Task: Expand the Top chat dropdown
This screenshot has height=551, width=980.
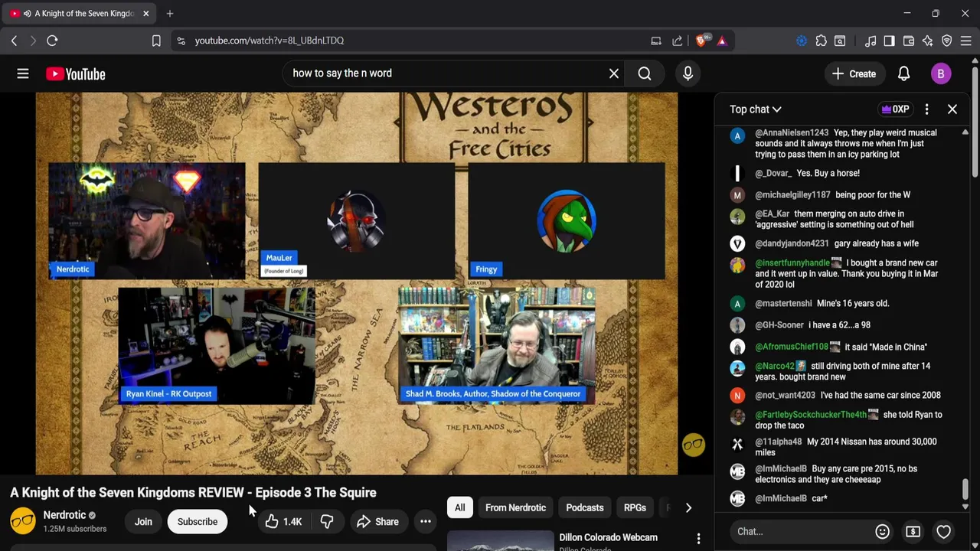Action: point(755,109)
